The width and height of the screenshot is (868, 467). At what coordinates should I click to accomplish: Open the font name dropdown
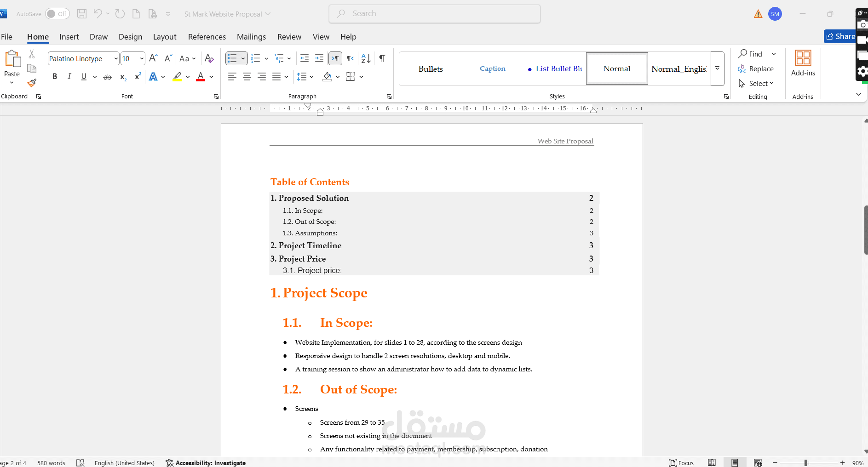(116, 58)
